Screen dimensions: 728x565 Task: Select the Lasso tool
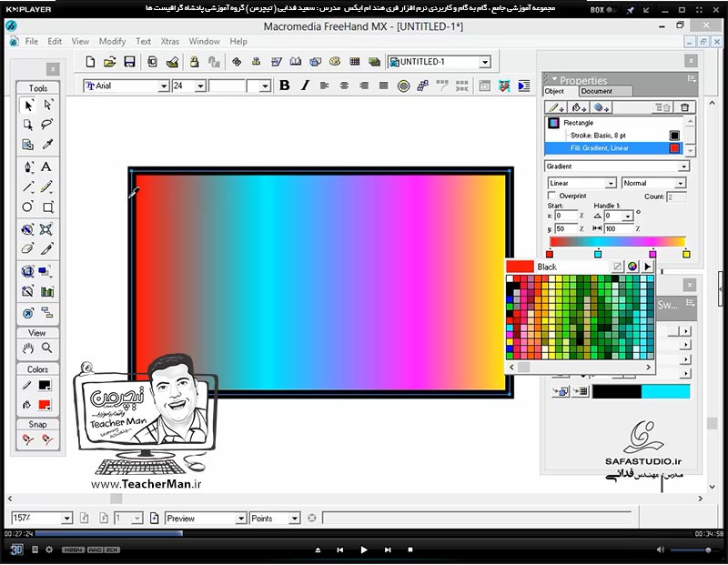[47, 125]
